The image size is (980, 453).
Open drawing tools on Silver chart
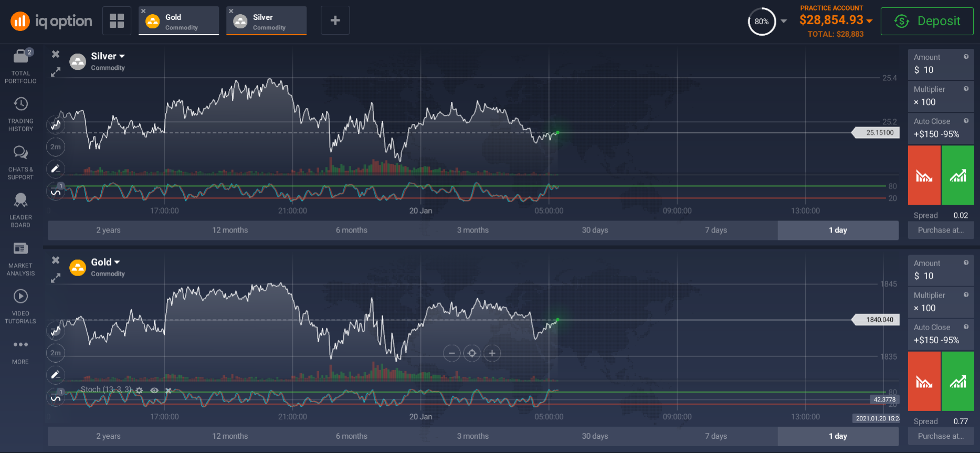56,169
